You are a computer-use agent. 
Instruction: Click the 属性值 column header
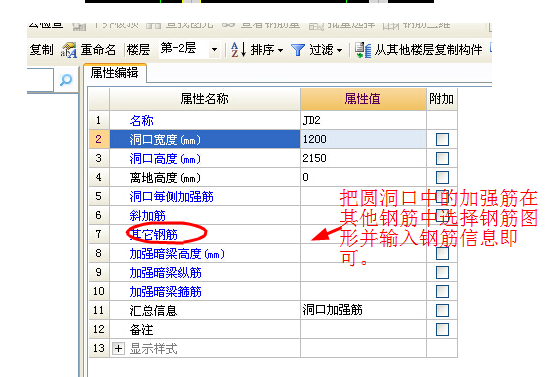(363, 99)
